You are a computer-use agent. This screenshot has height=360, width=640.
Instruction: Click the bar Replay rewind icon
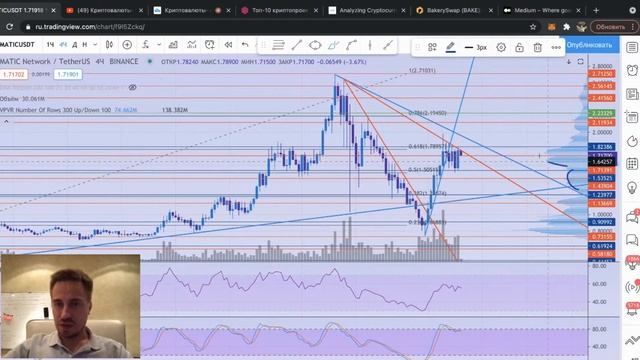[228, 44]
